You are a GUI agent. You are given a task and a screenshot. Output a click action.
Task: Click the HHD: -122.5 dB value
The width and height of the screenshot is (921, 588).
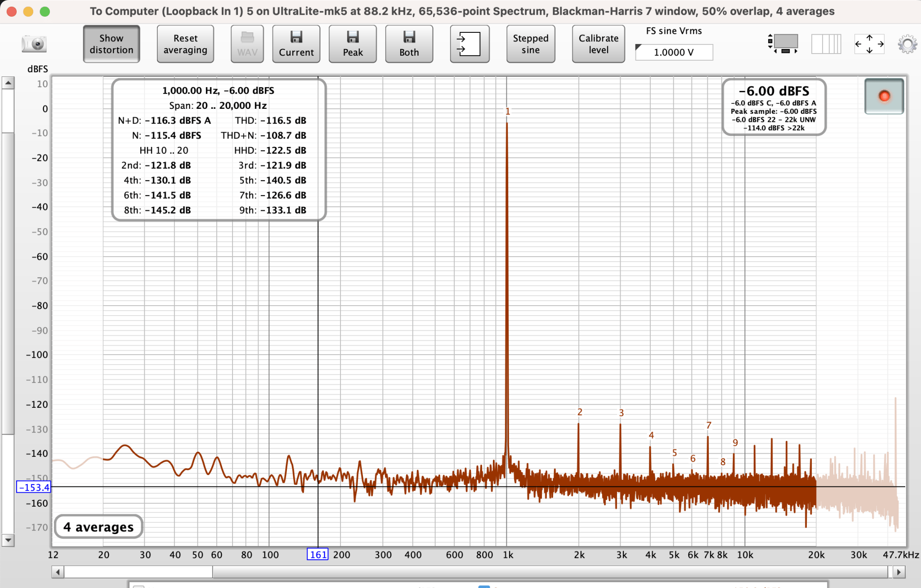(x=270, y=150)
